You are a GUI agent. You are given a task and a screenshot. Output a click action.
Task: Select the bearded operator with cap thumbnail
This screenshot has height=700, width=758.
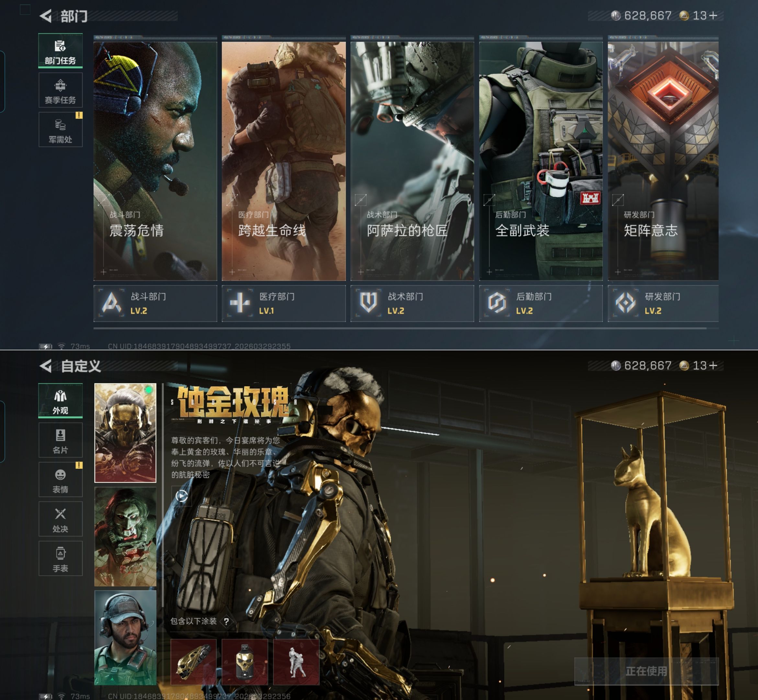pos(125,638)
